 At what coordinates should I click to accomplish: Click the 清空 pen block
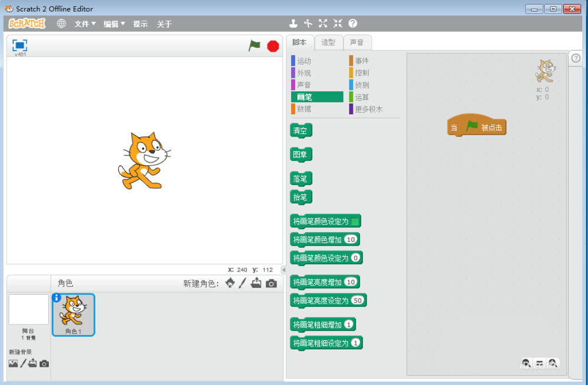[x=300, y=131]
